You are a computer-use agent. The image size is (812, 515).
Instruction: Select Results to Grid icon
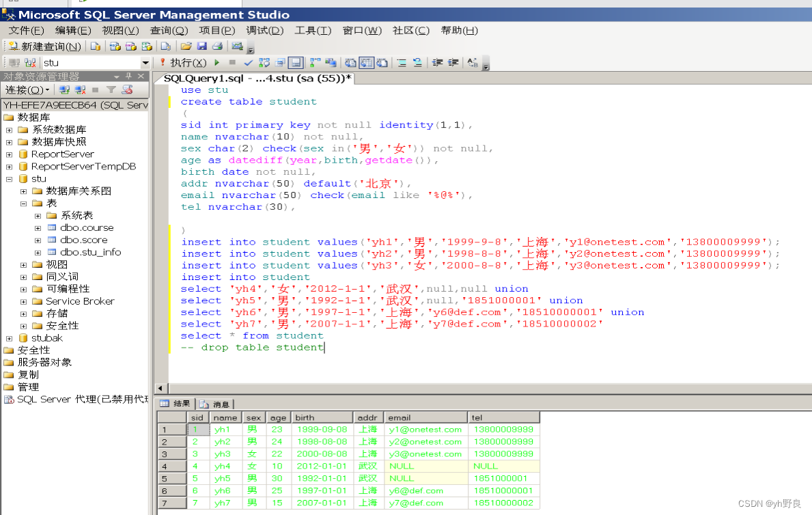coord(367,63)
